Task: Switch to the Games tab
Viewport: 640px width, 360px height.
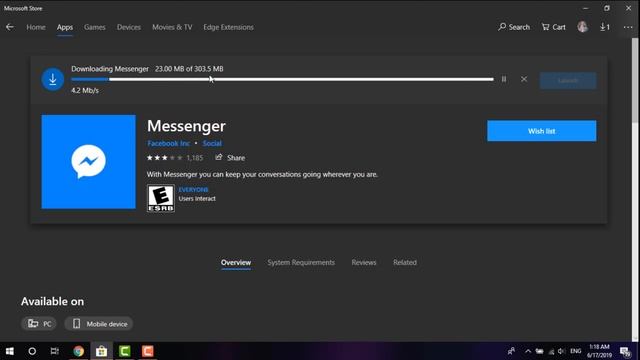Action: click(x=95, y=27)
